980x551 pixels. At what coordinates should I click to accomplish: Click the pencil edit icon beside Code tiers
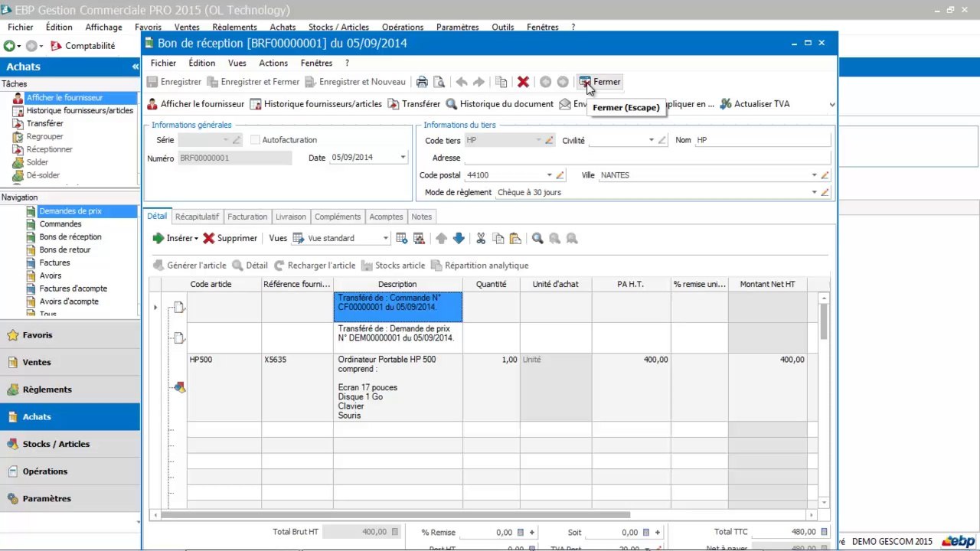549,140
